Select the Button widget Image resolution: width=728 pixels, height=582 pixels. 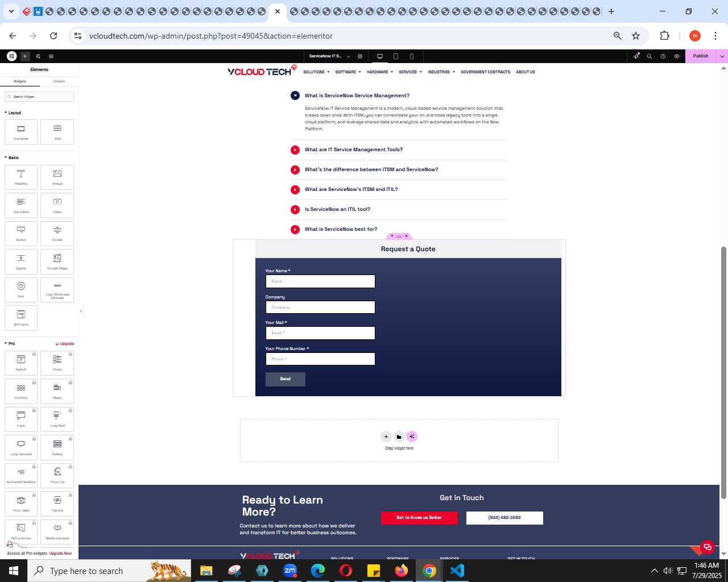point(21,234)
